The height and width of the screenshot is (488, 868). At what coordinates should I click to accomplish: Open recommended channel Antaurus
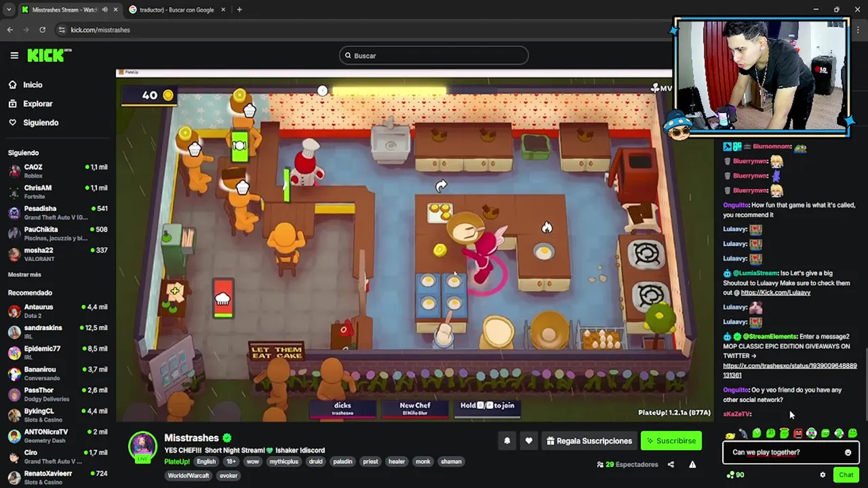[x=58, y=310]
